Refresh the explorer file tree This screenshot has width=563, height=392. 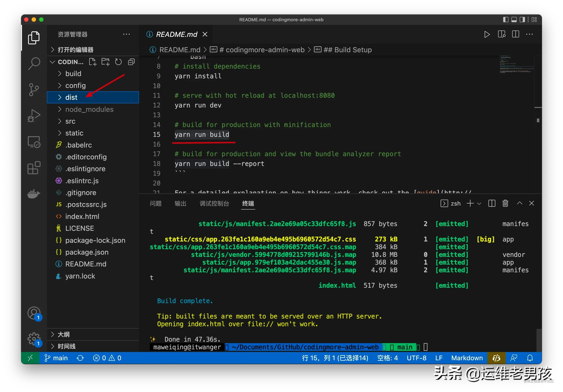point(118,62)
